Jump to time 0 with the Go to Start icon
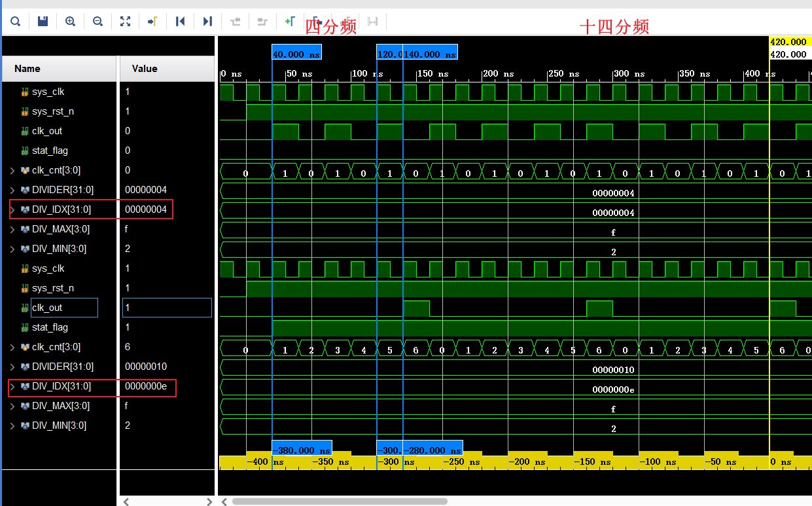The width and height of the screenshot is (812, 506). pyautogui.click(x=180, y=22)
